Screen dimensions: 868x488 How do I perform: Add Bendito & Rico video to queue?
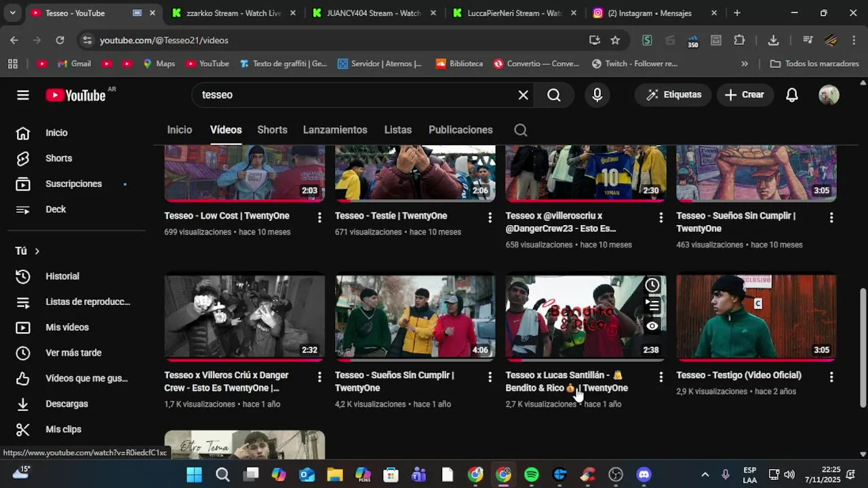click(x=652, y=306)
